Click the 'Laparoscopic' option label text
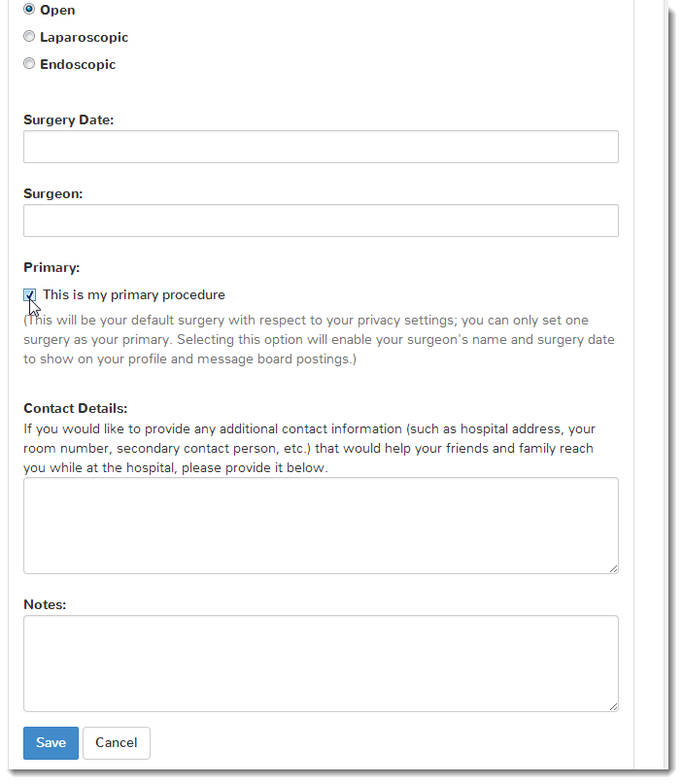This screenshot has height=784, width=683. coord(84,37)
